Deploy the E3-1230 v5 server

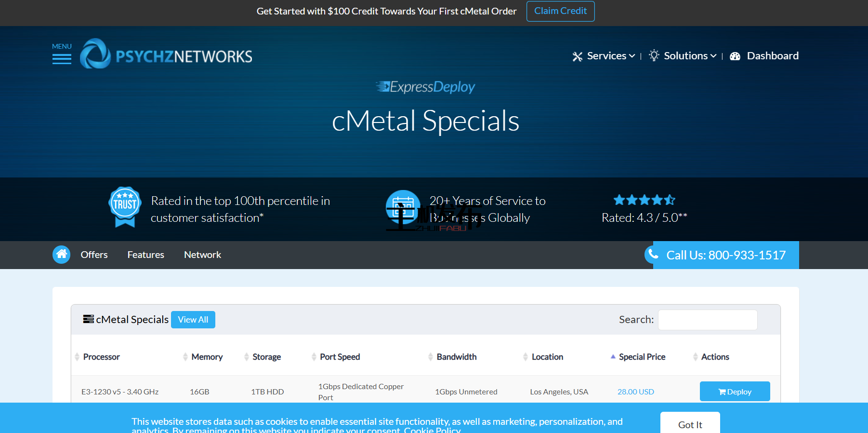[x=735, y=392]
